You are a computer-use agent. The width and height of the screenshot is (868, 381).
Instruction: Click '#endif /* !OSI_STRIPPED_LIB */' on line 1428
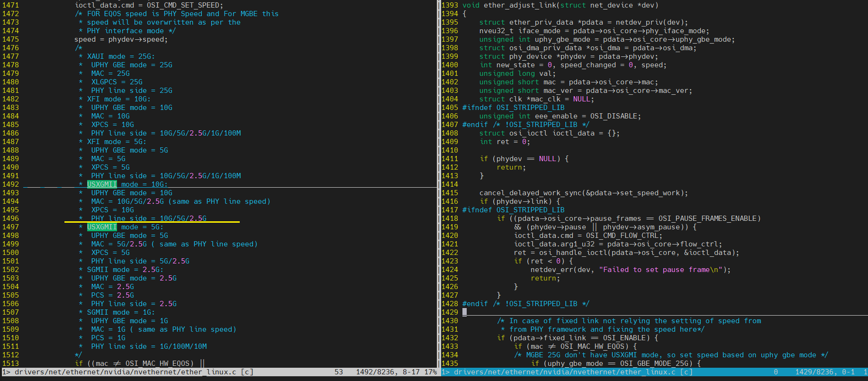click(526, 304)
